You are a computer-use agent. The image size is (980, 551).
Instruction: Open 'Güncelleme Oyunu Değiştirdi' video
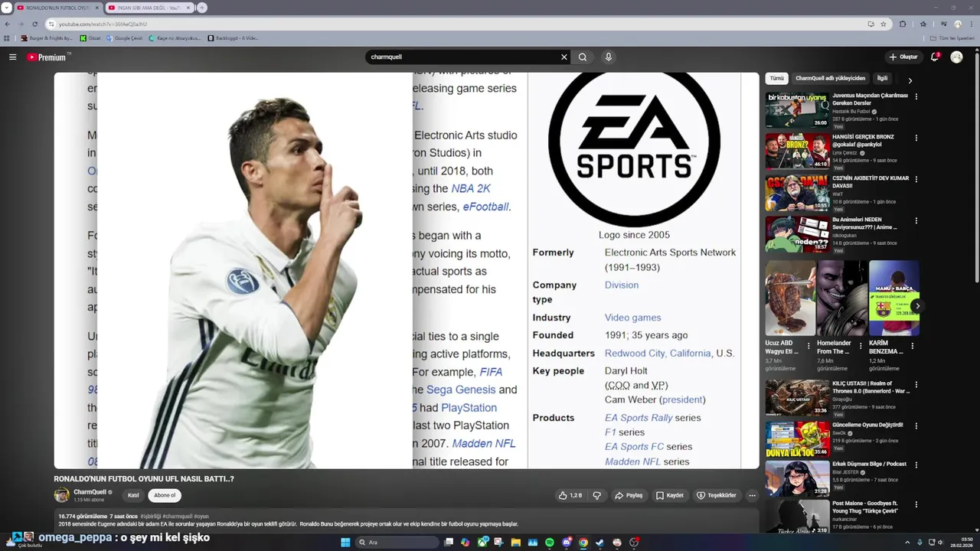797,439
